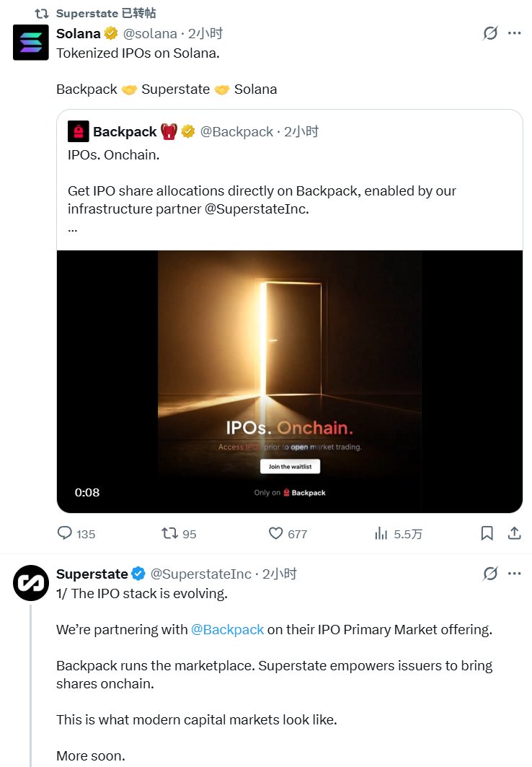
Task: Open the Grok icon on Superstate post
Action: (x=490, y=574)
